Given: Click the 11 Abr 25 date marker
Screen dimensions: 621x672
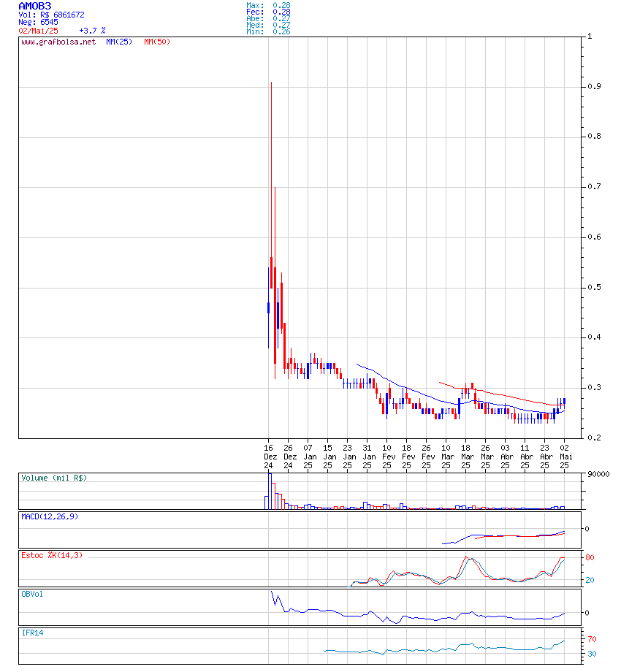Looking at the screenshot, I should click(x=526, y=457).
